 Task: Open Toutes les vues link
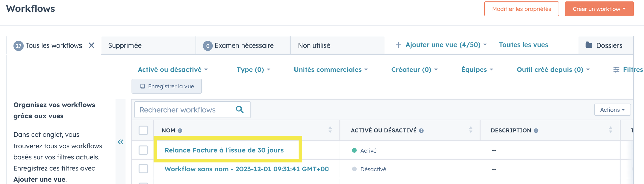point(524,45)
